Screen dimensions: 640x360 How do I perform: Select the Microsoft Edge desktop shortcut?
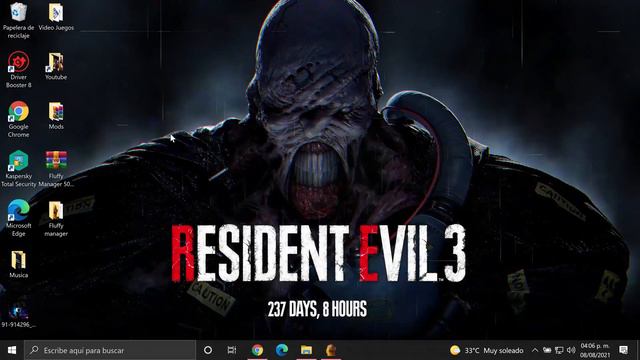click(18, 218)
